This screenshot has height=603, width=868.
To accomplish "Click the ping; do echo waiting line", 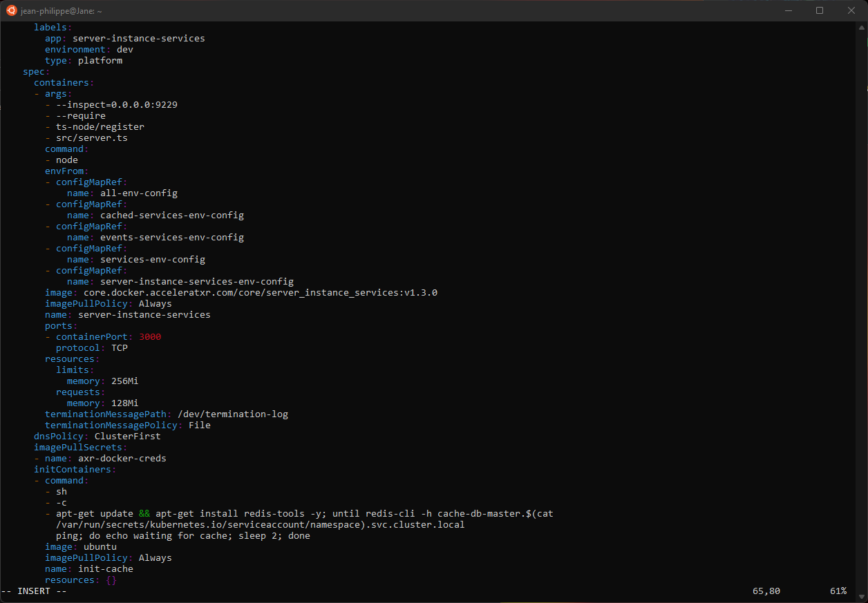I will pyautogui.click(x=183, y=536).
